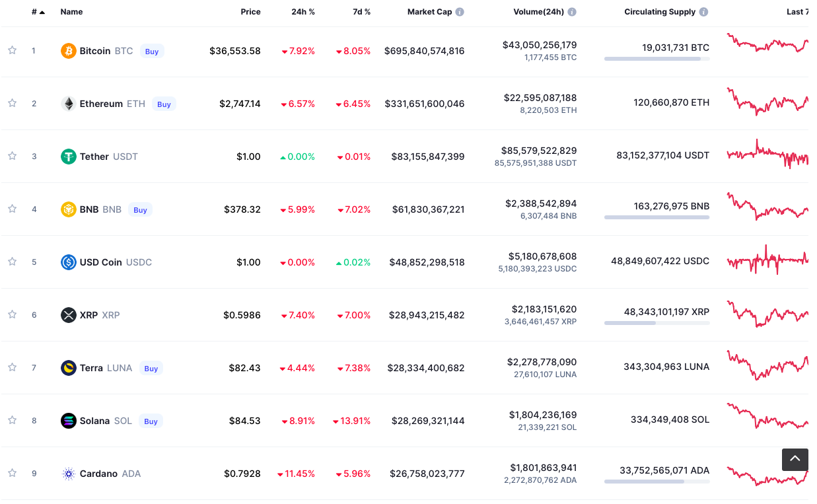The image size is (817, 504).
Task: Mark Terra as favorite with star
Action: coord(12,367)
